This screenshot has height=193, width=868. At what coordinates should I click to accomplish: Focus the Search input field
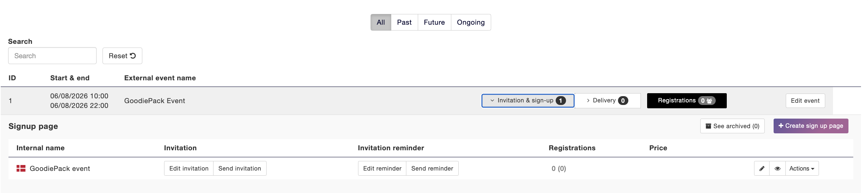[52, 56]
